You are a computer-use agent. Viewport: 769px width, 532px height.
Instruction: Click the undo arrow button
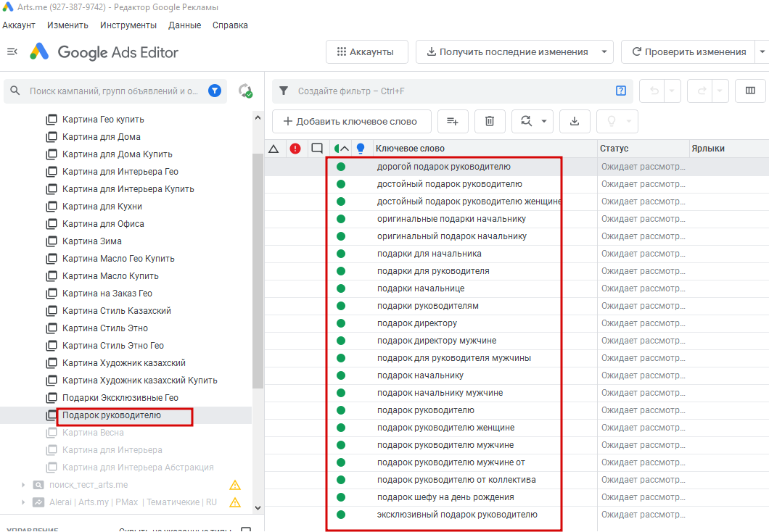pos(654,91)
